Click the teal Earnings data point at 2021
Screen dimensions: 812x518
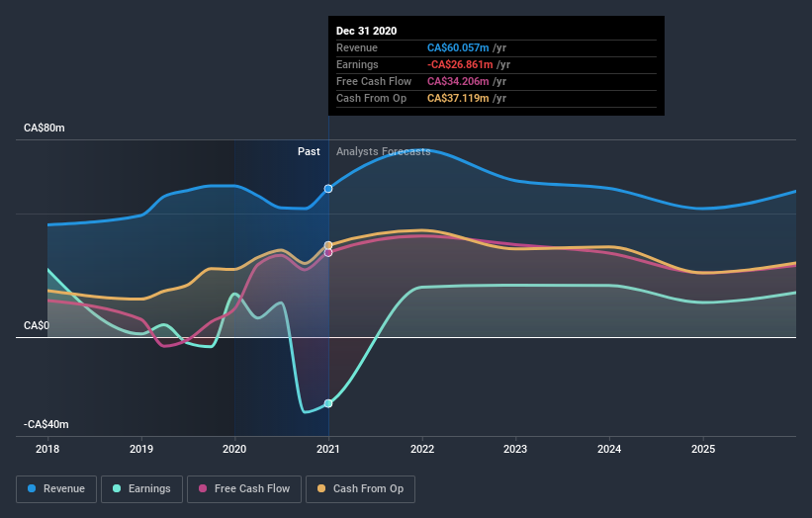click(x=328, y=403)
